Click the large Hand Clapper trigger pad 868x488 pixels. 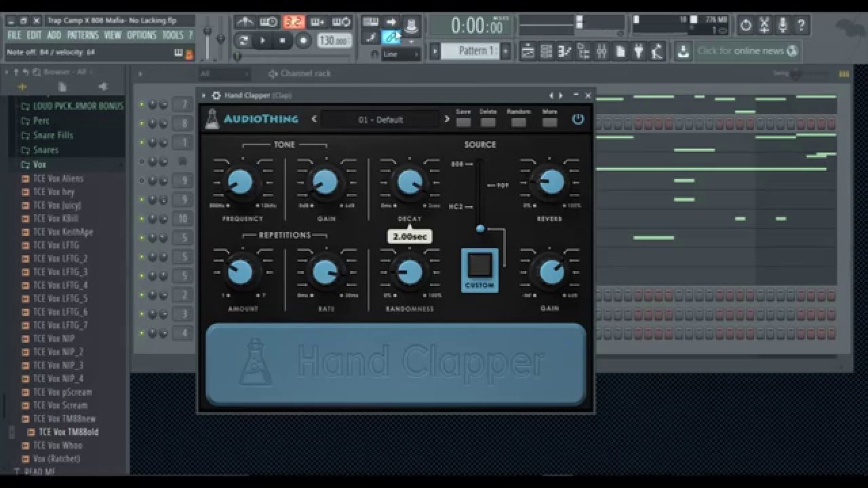click(395, 364)
